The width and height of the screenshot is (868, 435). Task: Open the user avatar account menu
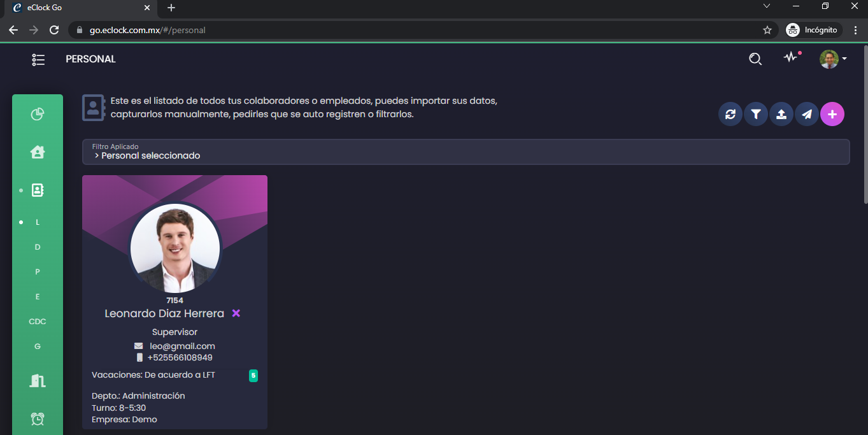coord(833,59)
